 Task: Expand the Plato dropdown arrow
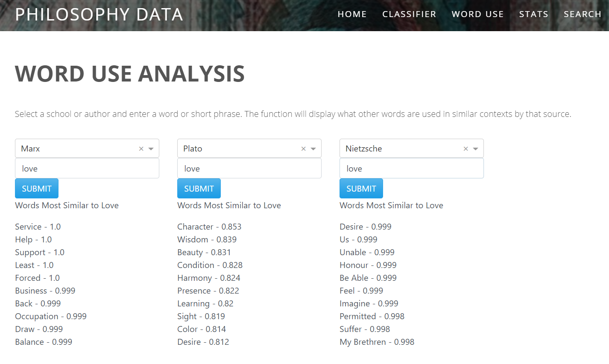click(313, 149)
